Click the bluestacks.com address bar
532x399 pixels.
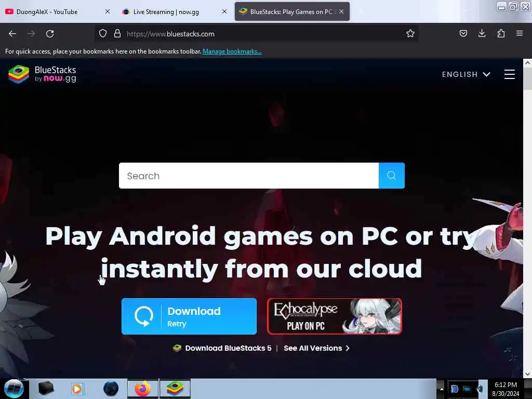tap(257, 34)
